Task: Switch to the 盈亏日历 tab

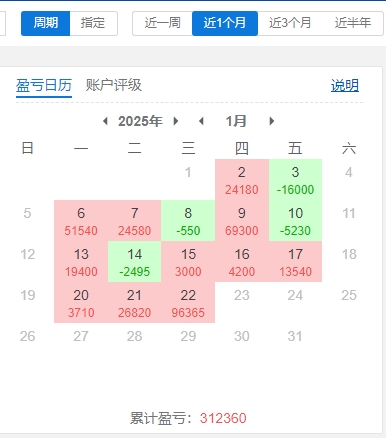Action: 44,85
